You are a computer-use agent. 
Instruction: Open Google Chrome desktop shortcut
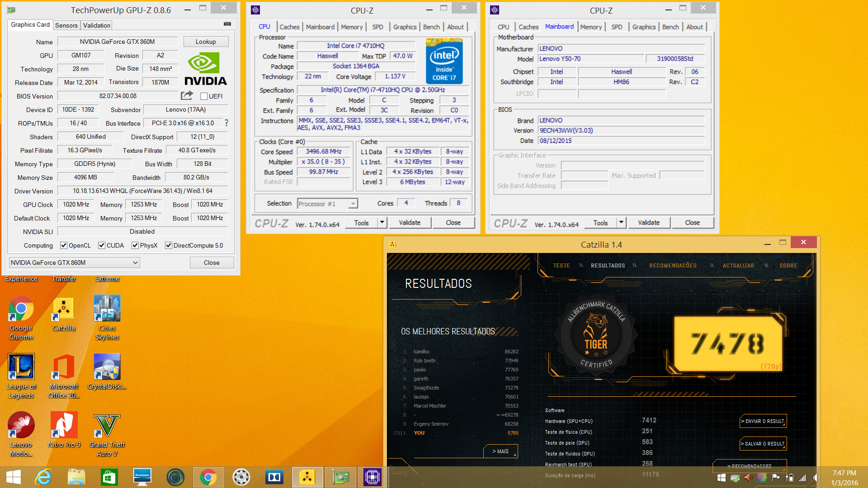(x=21, y=318)
